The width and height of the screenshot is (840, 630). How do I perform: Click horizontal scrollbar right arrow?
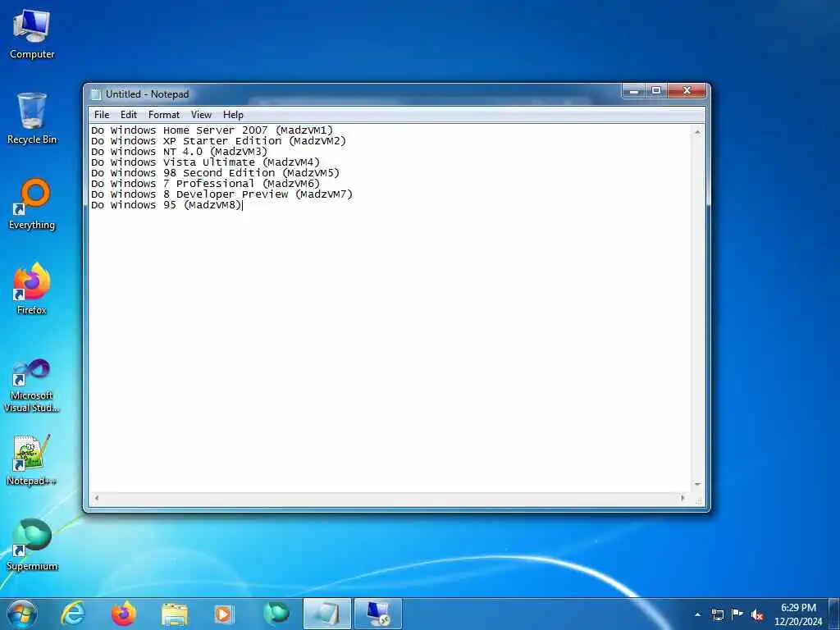click(x=682, y=498)
